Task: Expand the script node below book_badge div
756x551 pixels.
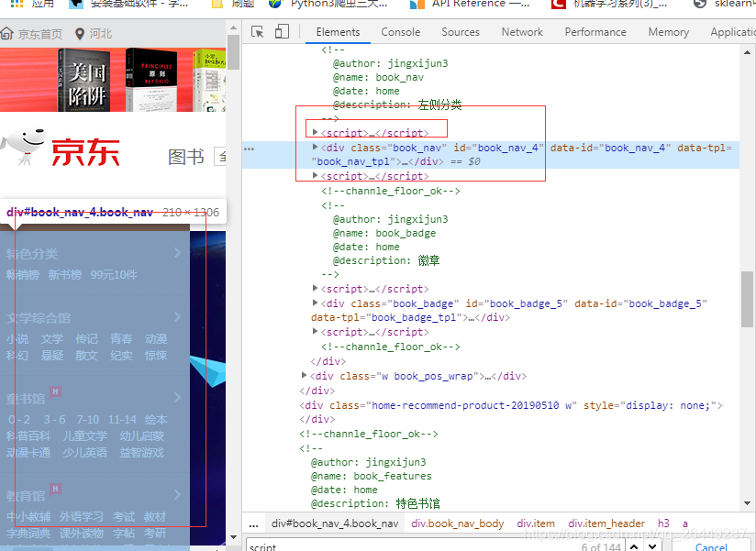Action: tap(316, 331)
